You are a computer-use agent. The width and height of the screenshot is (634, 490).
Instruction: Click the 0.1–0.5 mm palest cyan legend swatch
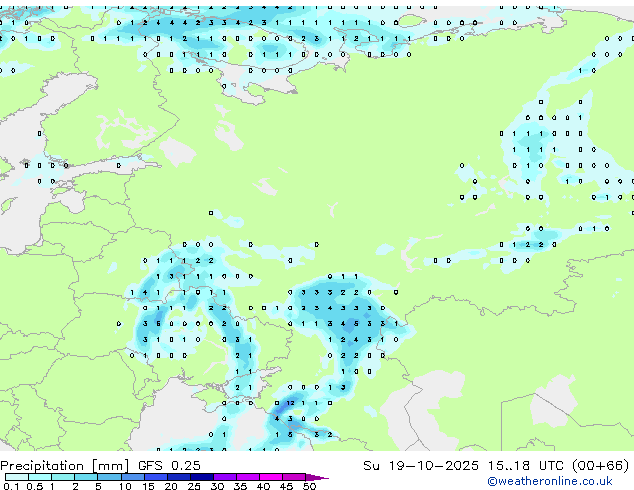point(17,477)
